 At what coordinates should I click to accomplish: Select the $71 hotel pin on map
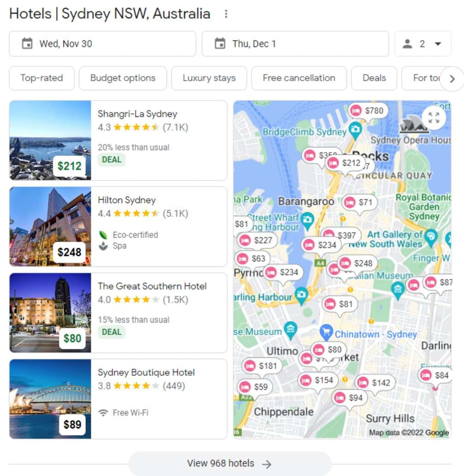tap(359, 202)
